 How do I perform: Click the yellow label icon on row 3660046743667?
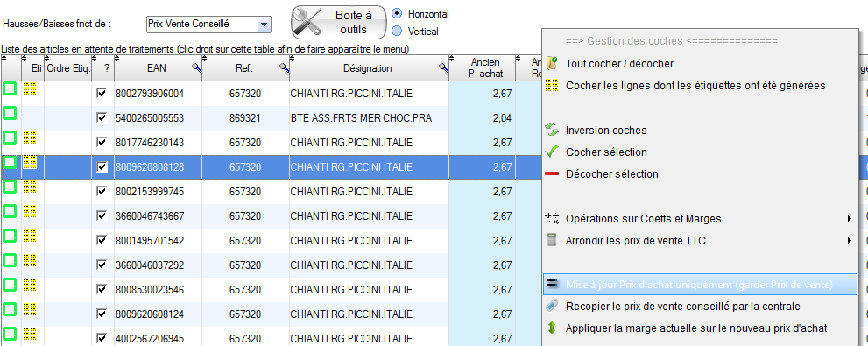[31, 211]
